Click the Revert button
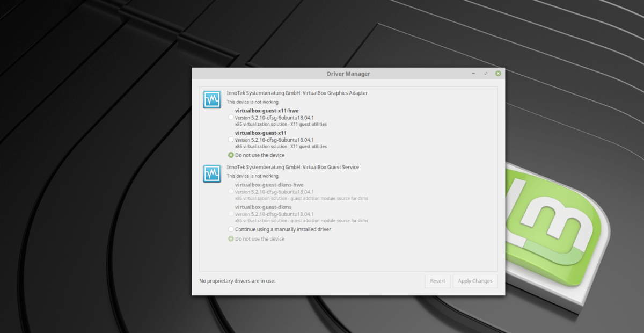This screenshot has width=644, height=333. 437,281
